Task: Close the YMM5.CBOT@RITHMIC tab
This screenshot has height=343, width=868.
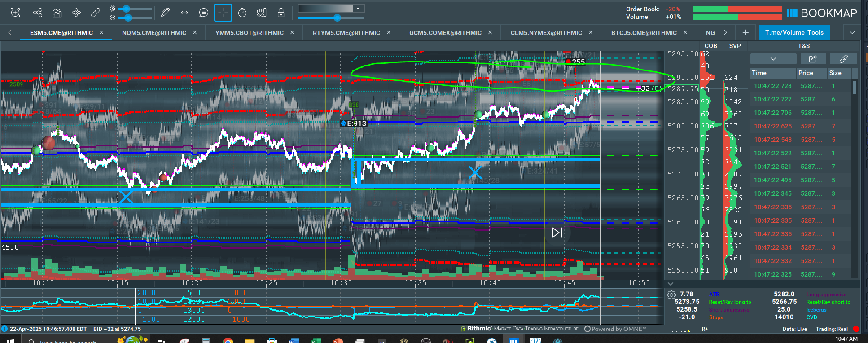Action: pyautogui.click(x=292, y=32)
